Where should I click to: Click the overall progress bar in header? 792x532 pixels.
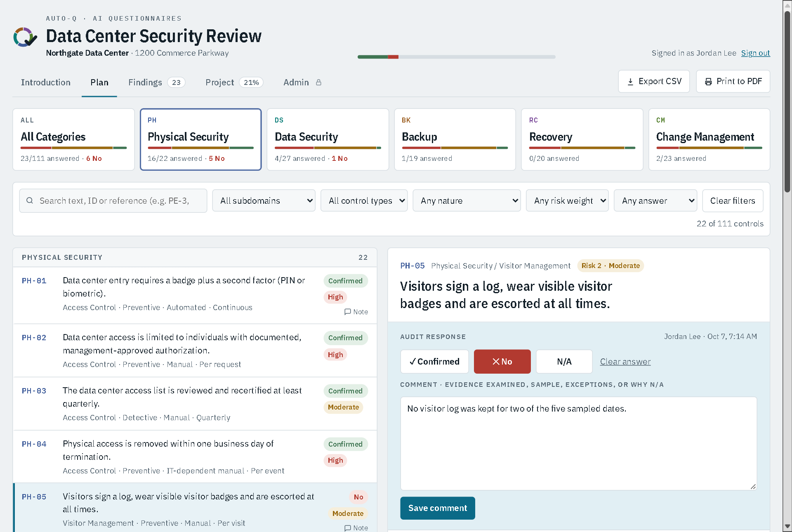[457, 57]
